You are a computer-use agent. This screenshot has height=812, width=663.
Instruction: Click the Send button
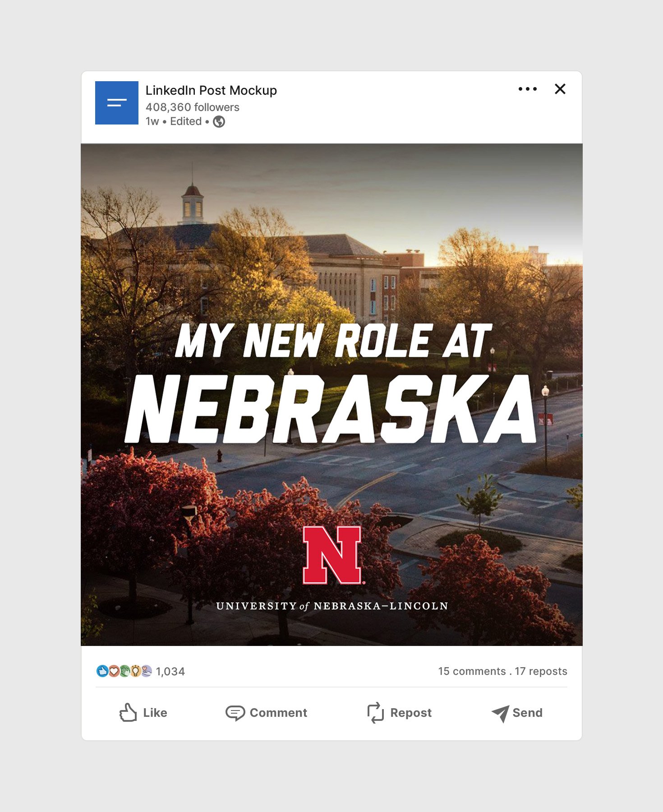517,713
